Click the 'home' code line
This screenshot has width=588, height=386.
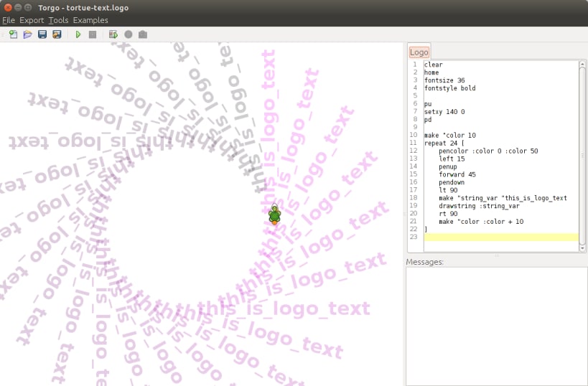pyautogui.click(x=431, y=72)
